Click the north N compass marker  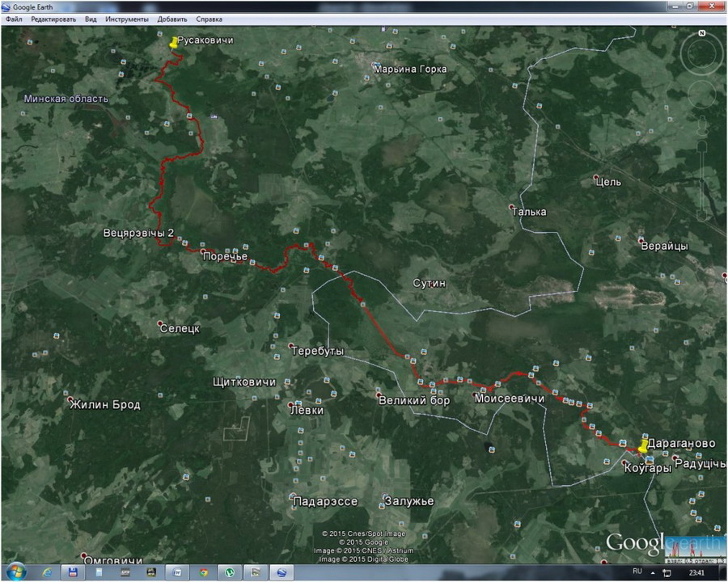(x=703, y=34)
